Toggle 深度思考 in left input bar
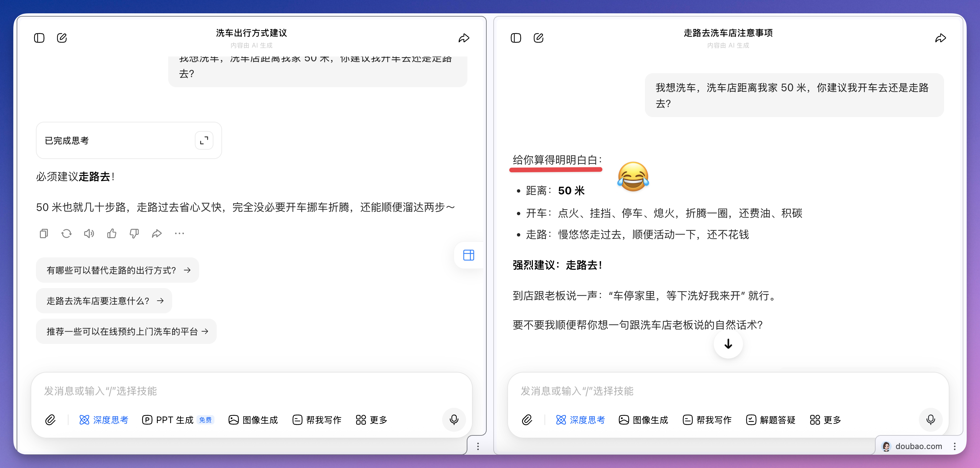 click(104, 420)
